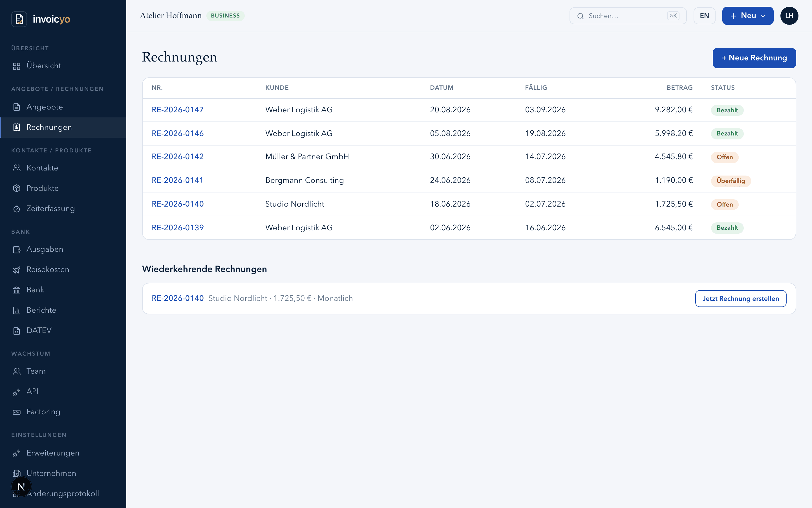Click the Suchen search field

[x=628, y=16]
